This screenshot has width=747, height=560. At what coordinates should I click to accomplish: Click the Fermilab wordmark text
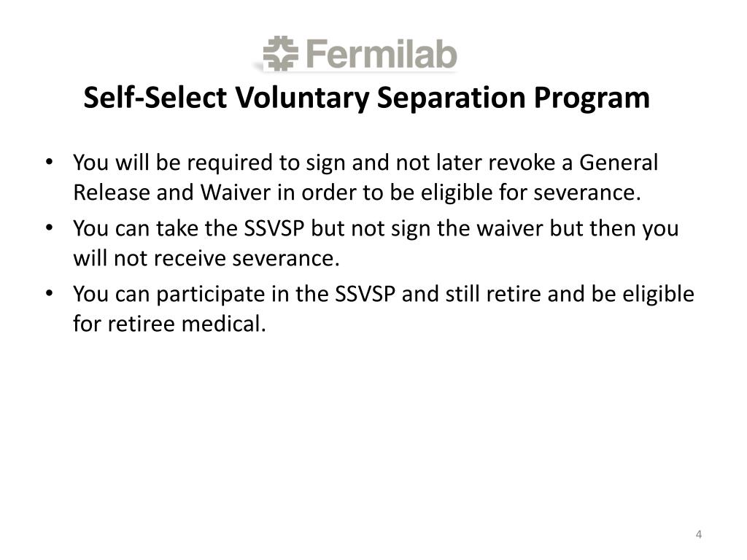click(381, 54)
